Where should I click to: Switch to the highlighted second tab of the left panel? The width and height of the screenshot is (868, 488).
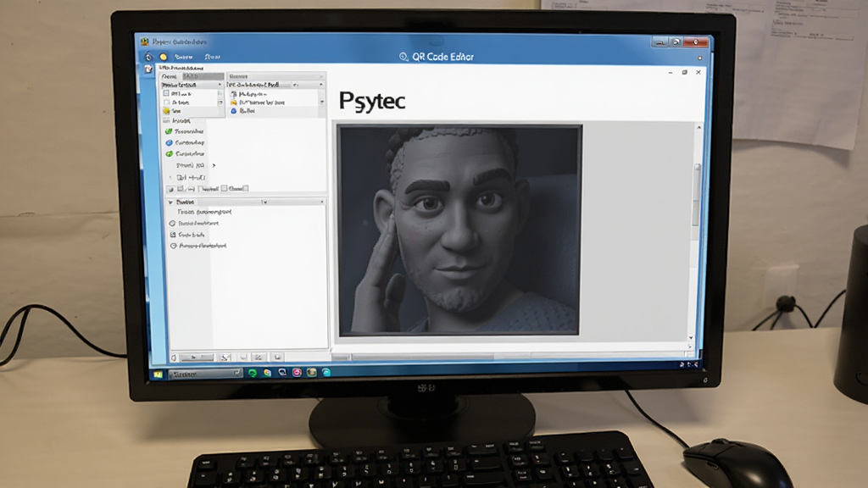coord(203,76)
